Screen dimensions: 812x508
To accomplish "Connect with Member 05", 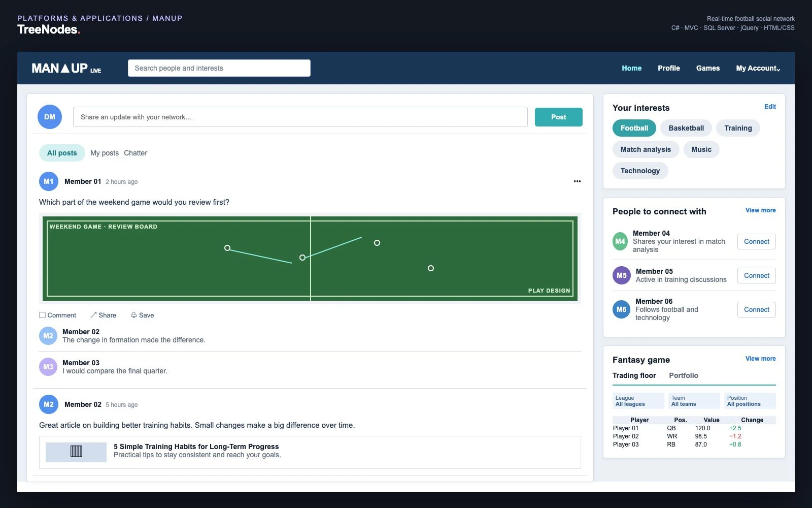I will tap(757, 275).
